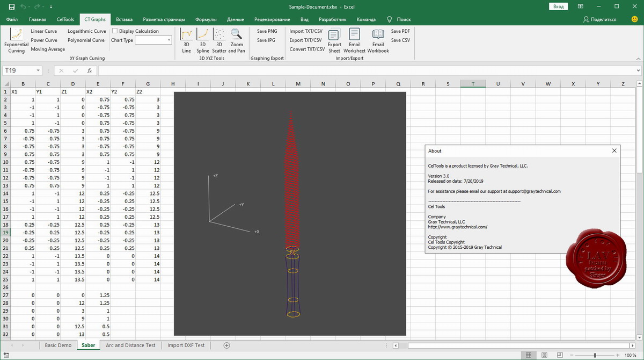This screenshot has width=644, height=360.
Task: Enable the Display Calculation checkbox
Action: tap(115, 31)
